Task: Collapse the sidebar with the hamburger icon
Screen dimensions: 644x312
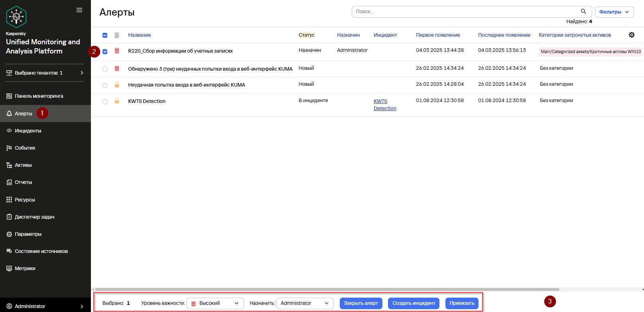Action: [79, 10]
